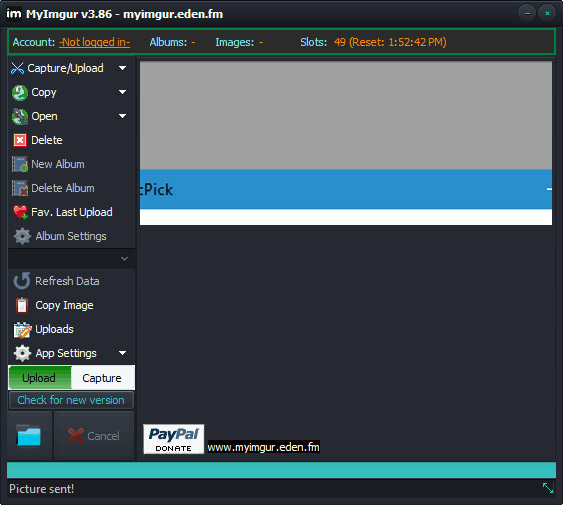Select the Copy menu label

(44, 93)
